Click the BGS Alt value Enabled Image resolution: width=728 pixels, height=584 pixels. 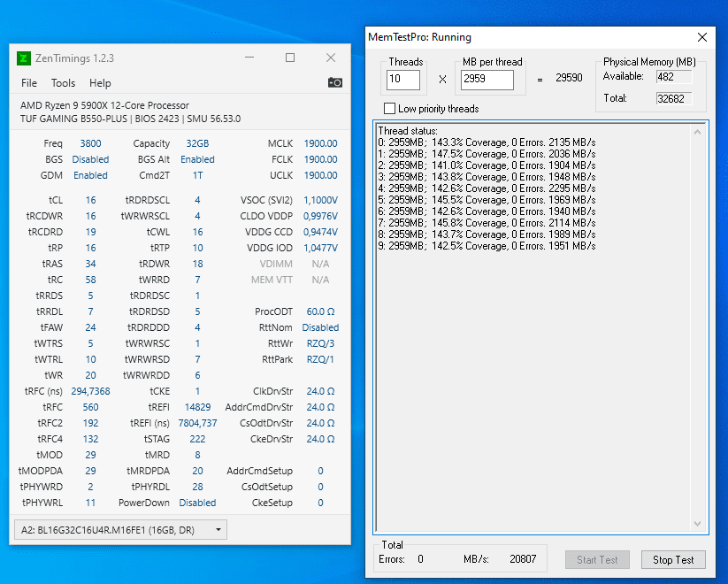click(197, 159)
